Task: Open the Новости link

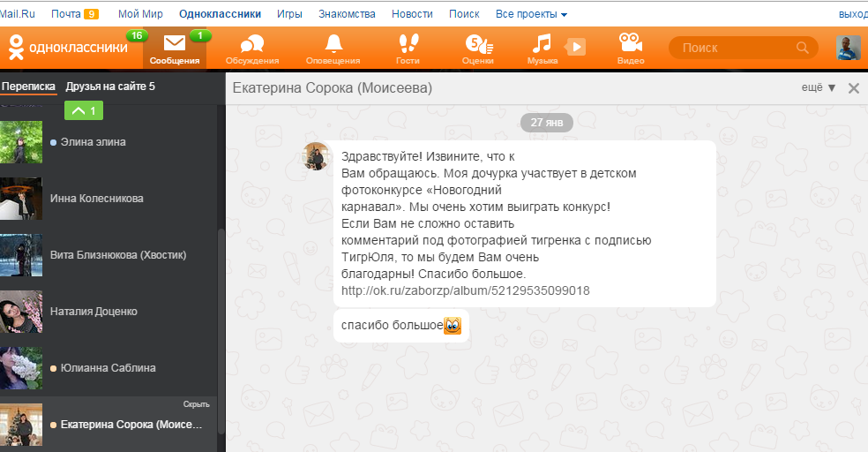Action: (x=412, y=14)
